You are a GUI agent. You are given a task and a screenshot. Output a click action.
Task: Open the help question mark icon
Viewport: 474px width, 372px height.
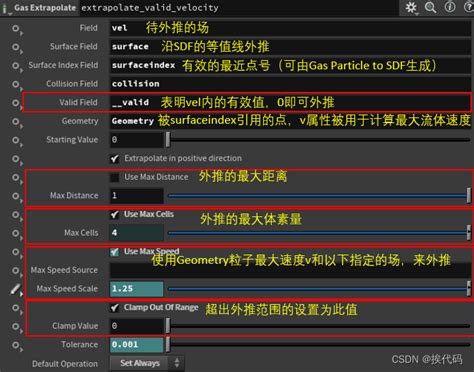point(469,7)
